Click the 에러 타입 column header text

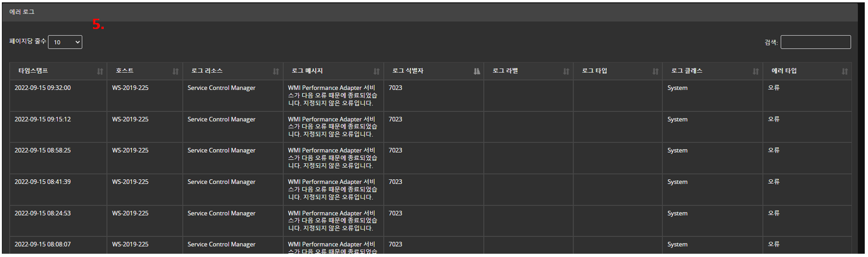[784, 71]
